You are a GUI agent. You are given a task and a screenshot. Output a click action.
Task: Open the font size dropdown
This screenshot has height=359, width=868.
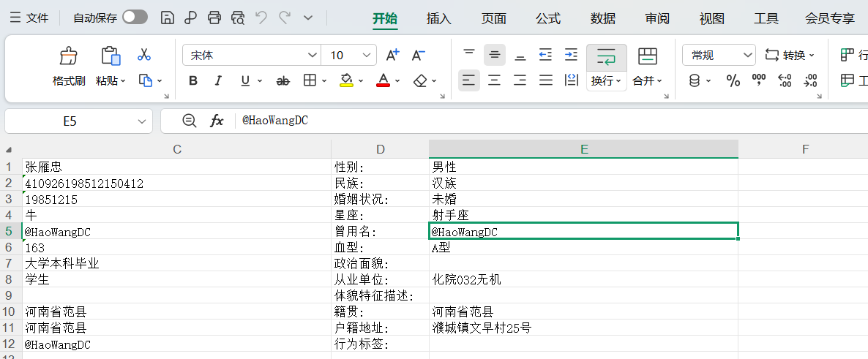coord(367,56)
